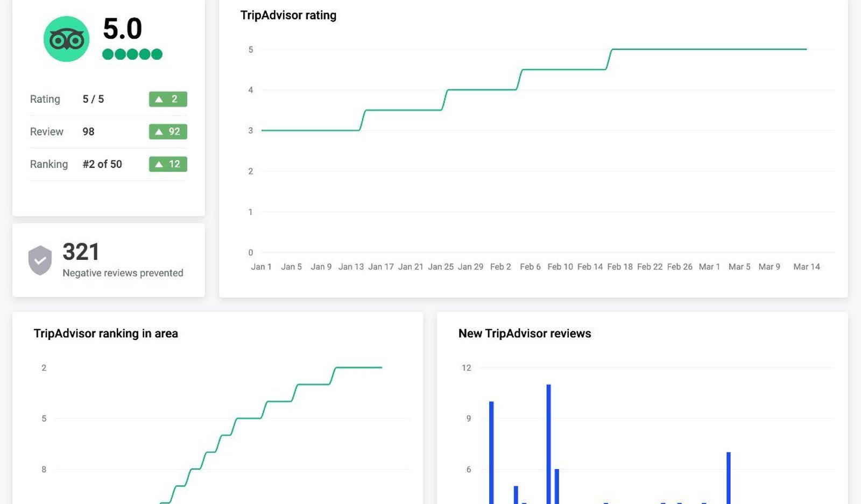Click the TripAdvisor owl logo
Screen dimensions: 861x504
pos(66,39)
